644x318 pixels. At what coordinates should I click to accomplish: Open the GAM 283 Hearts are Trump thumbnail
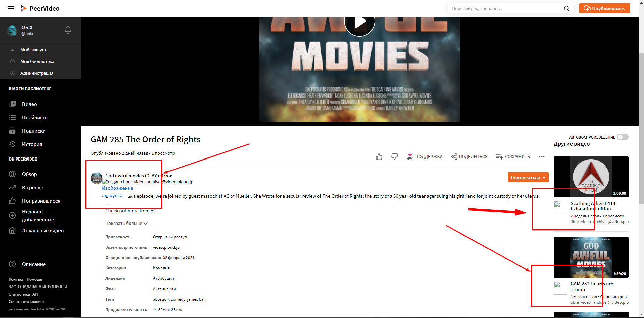click(x=591, y=257)
